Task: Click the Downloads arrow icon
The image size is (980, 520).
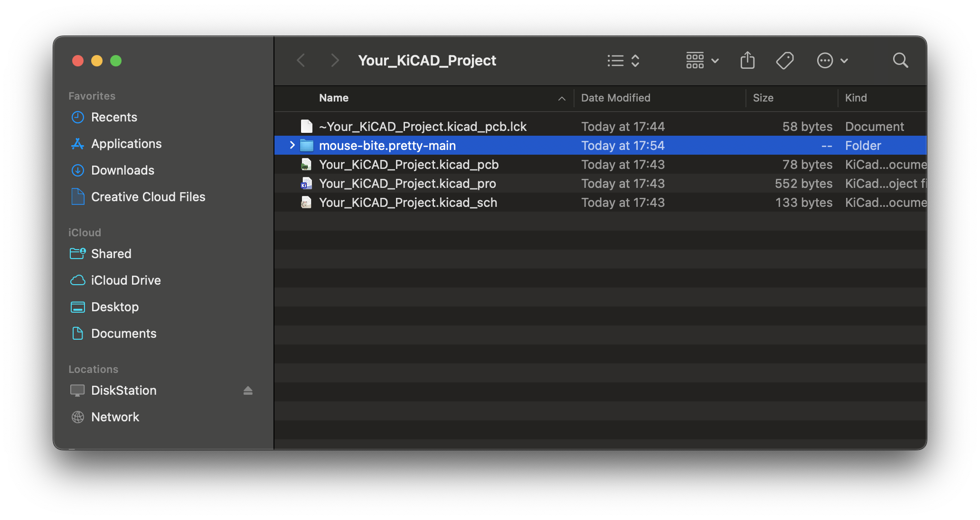Action: coord(77,170)
